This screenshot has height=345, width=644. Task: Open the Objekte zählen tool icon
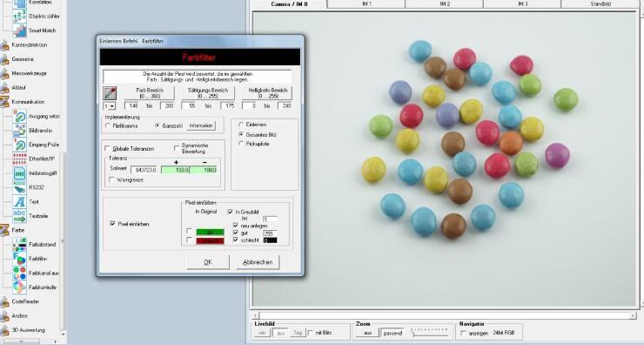click(19, 16)
